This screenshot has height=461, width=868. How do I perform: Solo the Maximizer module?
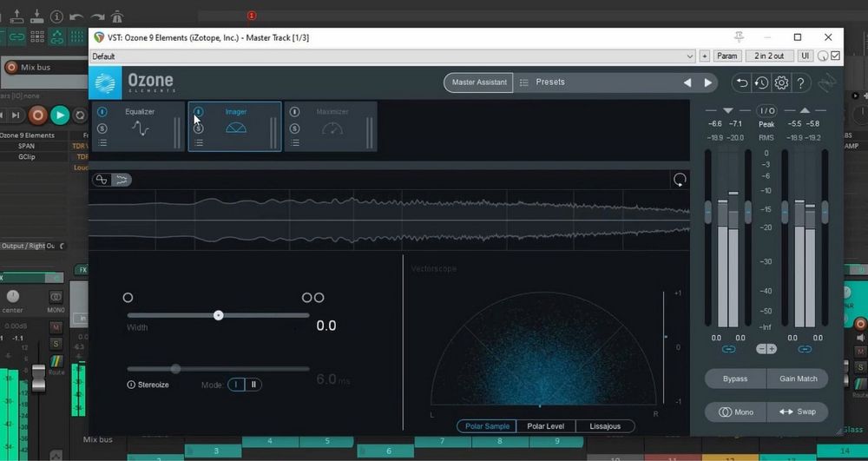294,128
